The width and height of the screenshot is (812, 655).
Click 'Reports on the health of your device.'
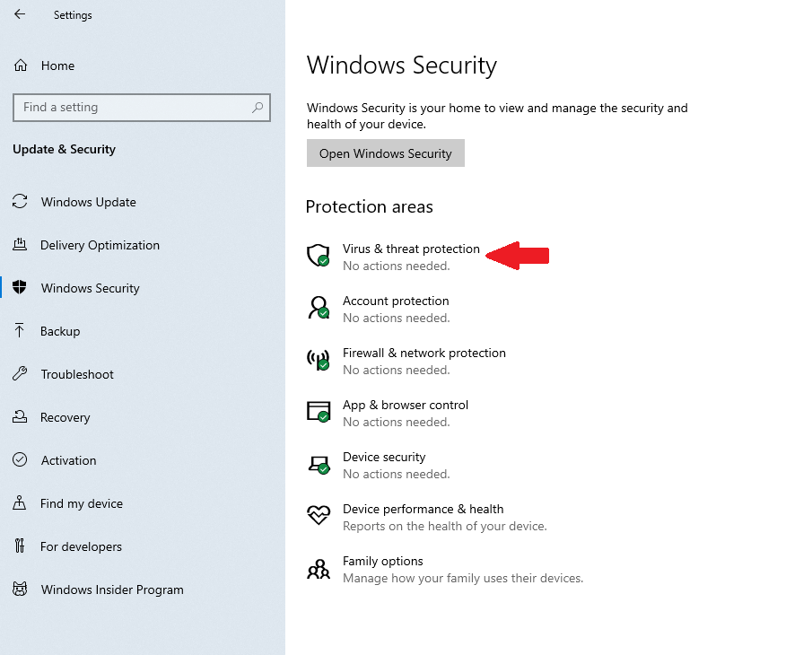pos(445,526)
